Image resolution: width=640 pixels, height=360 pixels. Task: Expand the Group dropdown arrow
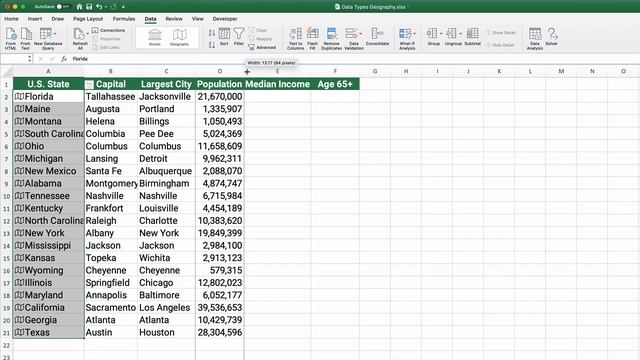tap(441, 33)
